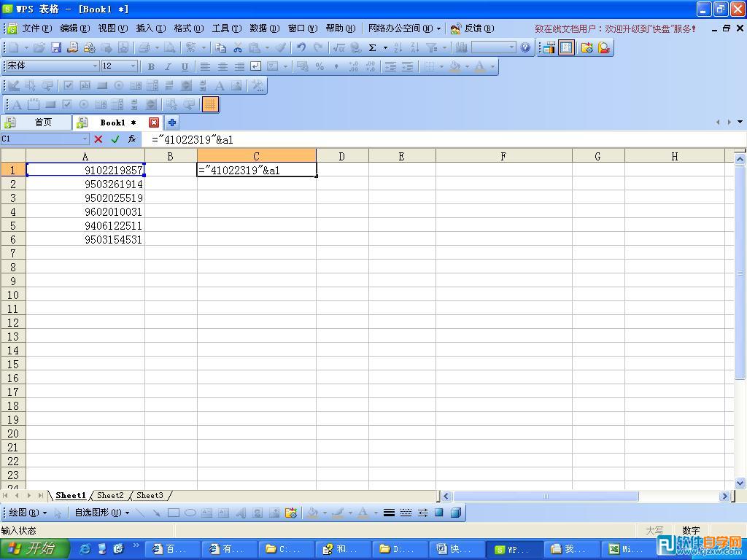Viewport: 747px width, 560px height.
Task: Open the 文件 menu
Action: (36, 28)
